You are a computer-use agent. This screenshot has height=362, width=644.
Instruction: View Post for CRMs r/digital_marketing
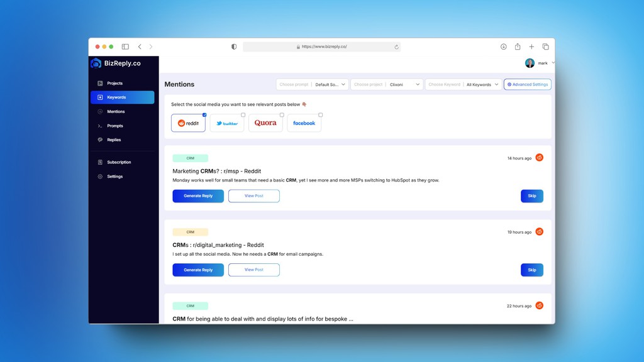pos(254,270)
